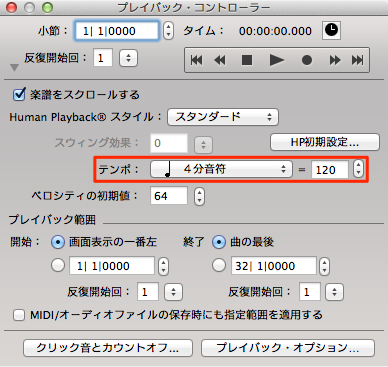Image resolution: width=388 pixels, height=367 pixels.
Task: Rewind to beginning with first transport button
Action: [196, 60]
